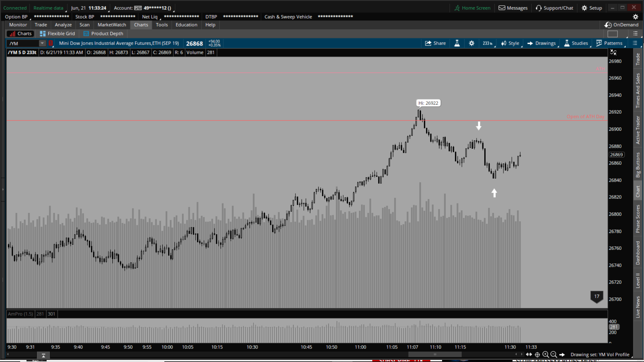The width and height of the screenshot is (644, 362).
Task: Activate the crosshair pan tool icon
Action: point(537,355)
